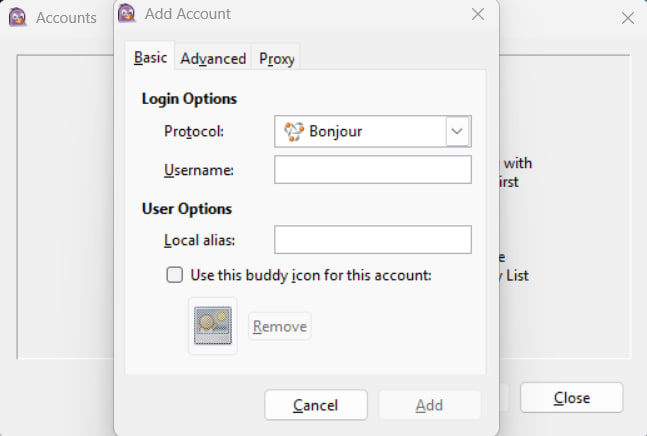Close the Accounts window with X
647x436 pixels.
[628, 18]
